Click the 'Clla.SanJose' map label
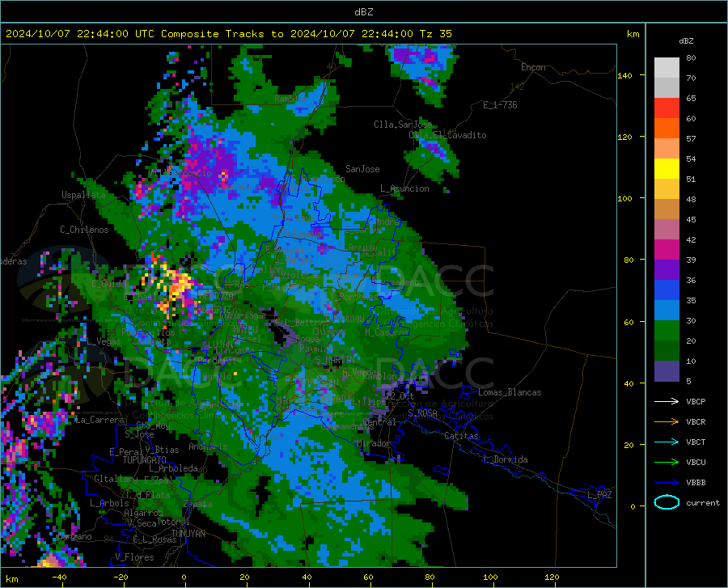Image resolution: width=728 pixels, height=588 pixels. [403, 125]
